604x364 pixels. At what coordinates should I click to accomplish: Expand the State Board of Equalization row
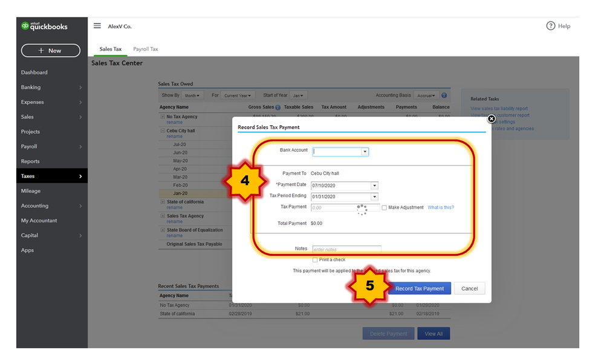[x=163, y=230]
